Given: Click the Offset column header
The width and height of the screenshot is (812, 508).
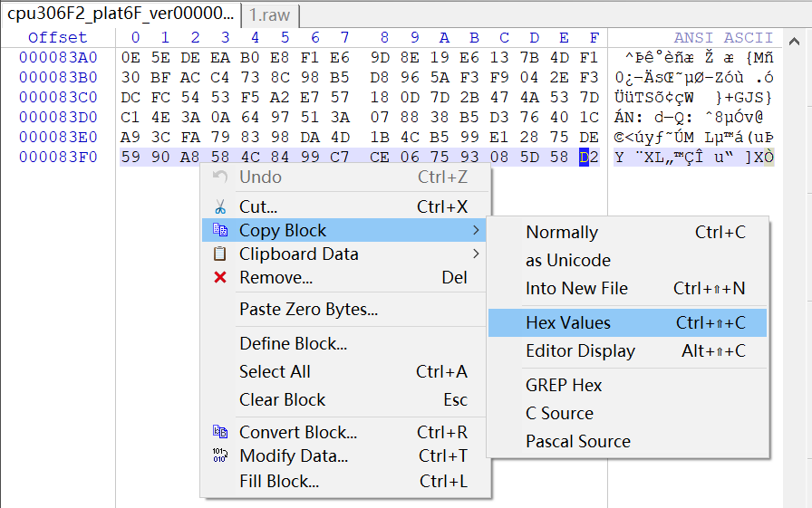Looking at the screenshot, I should [57, 38].
